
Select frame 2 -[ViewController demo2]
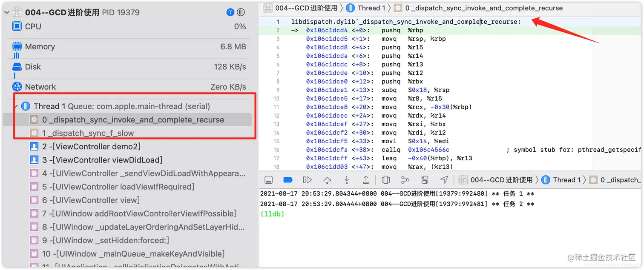coord(128,147)
